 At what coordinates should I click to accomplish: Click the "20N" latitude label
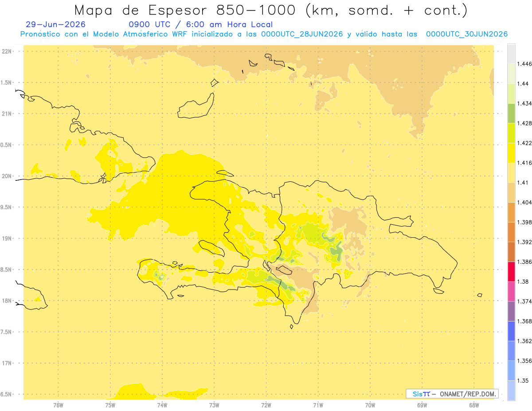[7, 176]
